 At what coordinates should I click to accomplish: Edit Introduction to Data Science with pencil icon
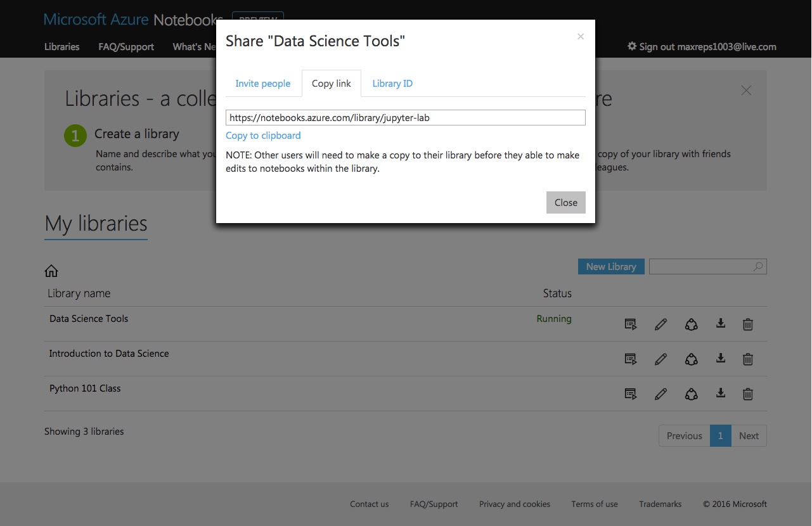click(661, 359)
